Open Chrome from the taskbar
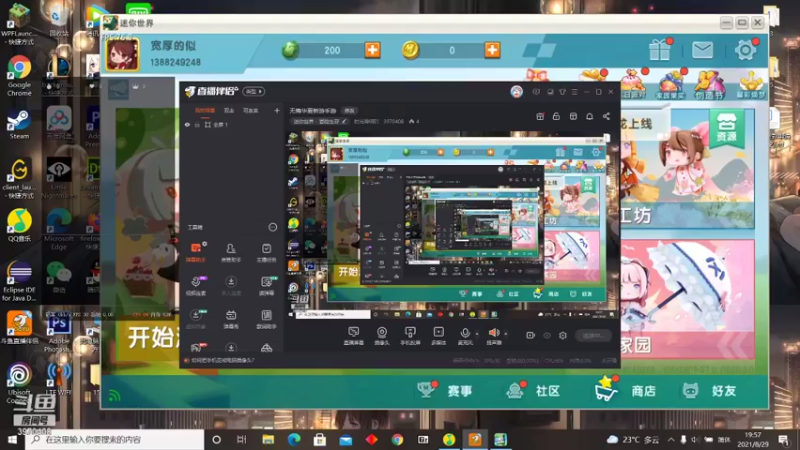Image resolution: width=800 pixels, height=450 pixels. 397,439
